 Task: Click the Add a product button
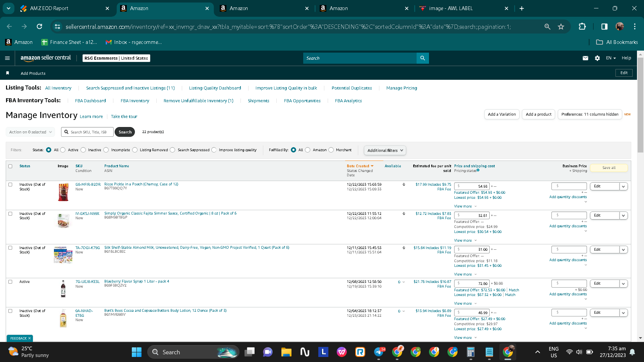pyautogui.click(x=539, y=114)
